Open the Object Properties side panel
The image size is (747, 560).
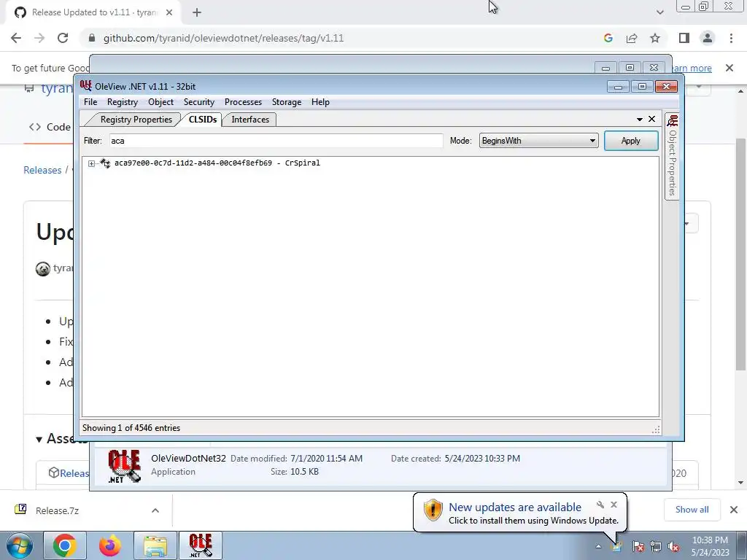[672, 157]
